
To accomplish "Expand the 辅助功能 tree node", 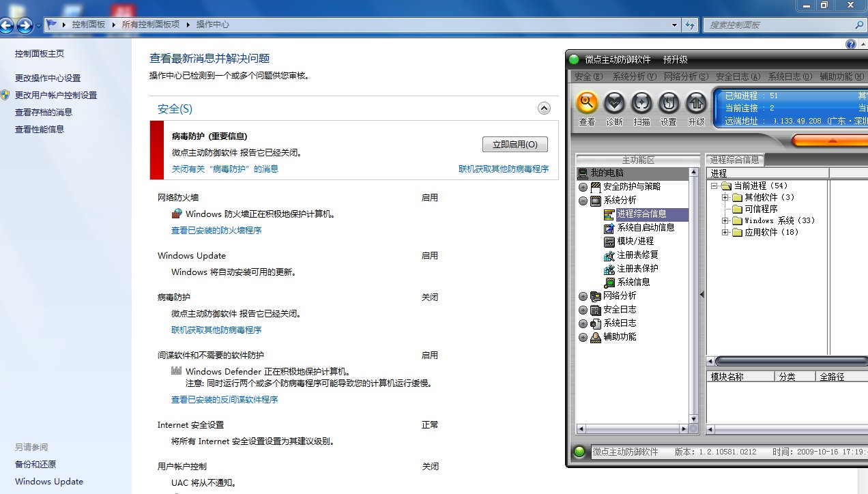I will (583, 337).
